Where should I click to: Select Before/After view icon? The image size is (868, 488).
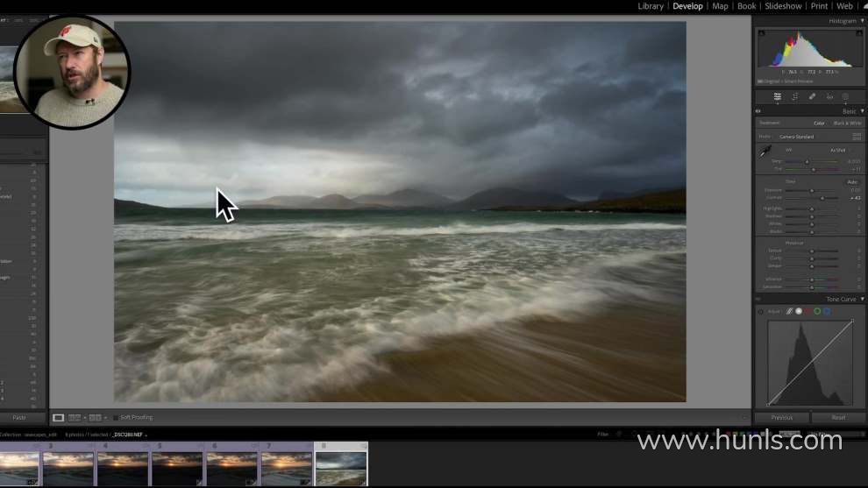pyautogui.click(x=95, y=418)
